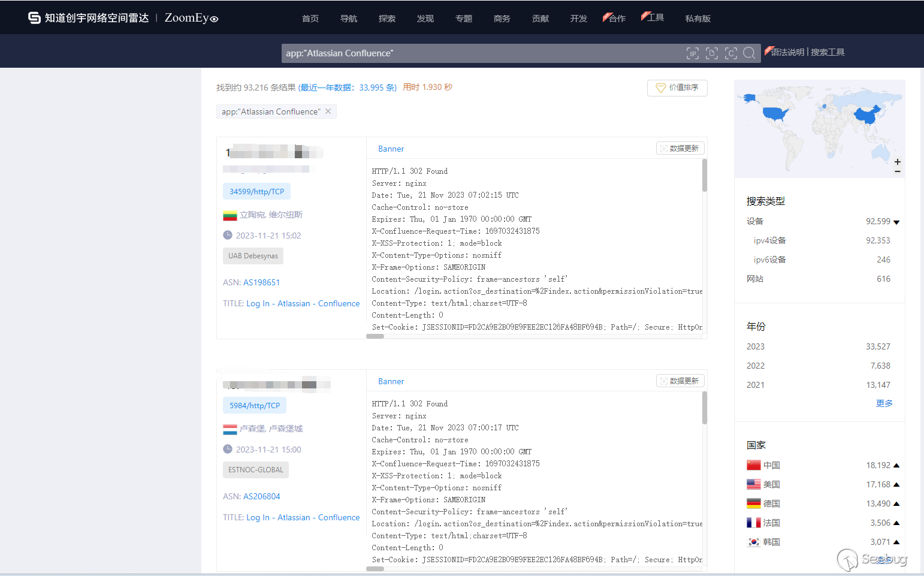Click the Lithuania flag icon
This screenshot has height=576, width=924.
click(x=230, y=215)
